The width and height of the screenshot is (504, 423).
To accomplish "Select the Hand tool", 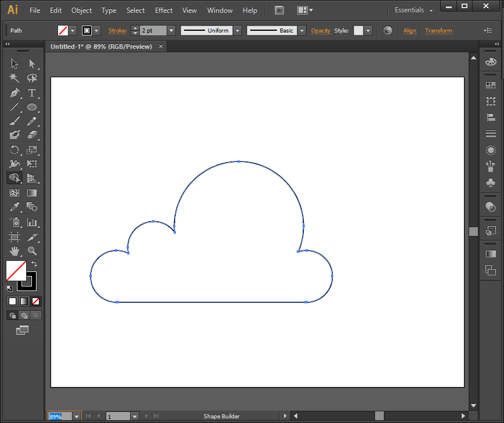I will [x=15, y=250].
